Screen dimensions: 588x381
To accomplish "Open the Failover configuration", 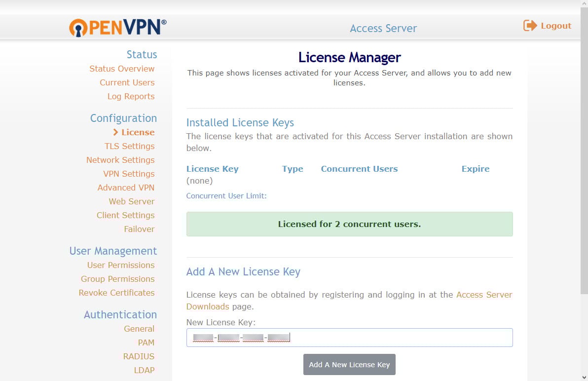I will tap(139, 229).
